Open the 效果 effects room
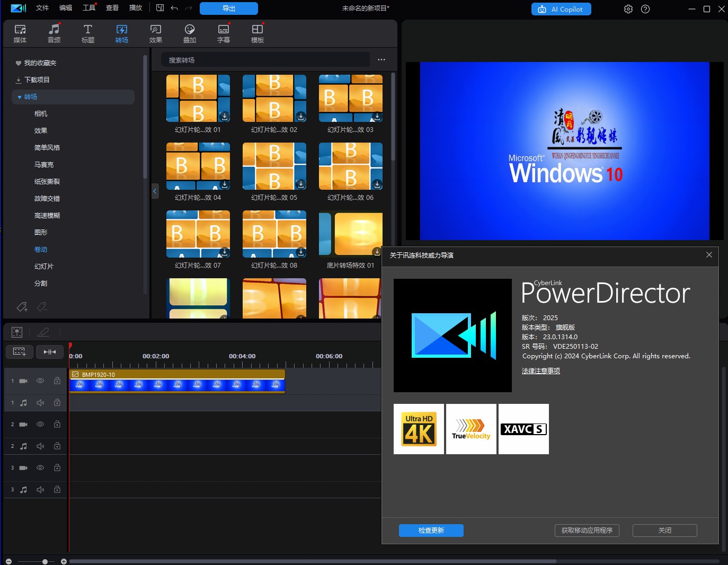 (x=156, y=33)
